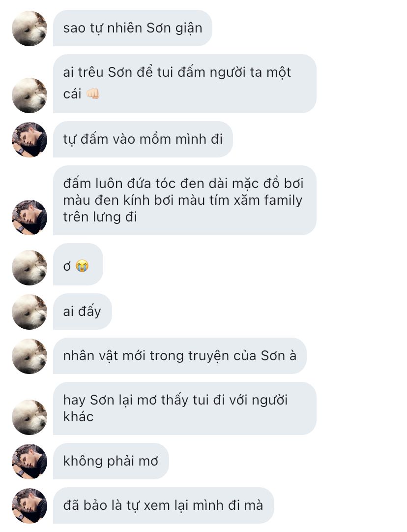Screen dimensions: 407x532
Task: Select the "ai đấy" message bubble
Action: pos(82,312)
